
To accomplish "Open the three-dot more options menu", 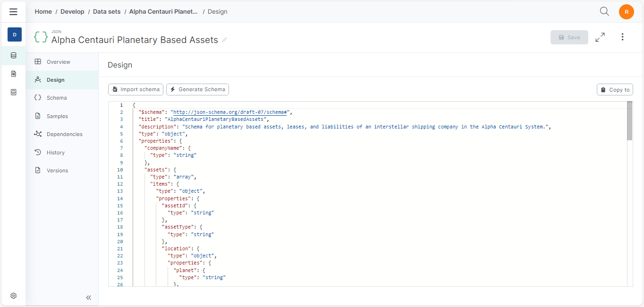I will pyautogui.click(x=622, y=37).
